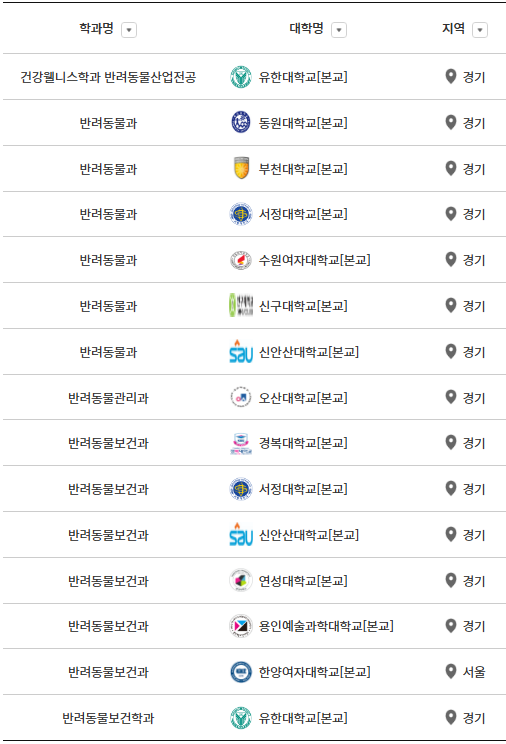Click the 학과명 column header text
The width and height of the screenshot is (506, 744).
click(96, 28)
